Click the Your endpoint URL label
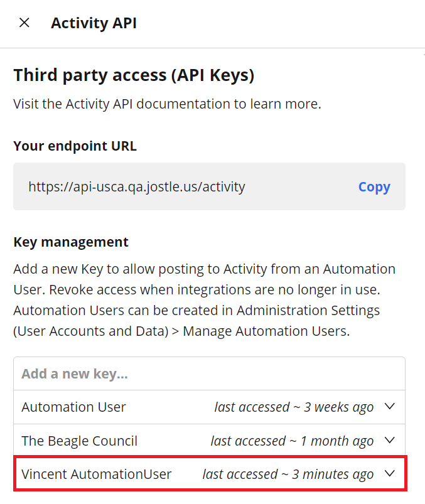Image resolution: width=425 pixels, height=504 pixels. point(75,146)
